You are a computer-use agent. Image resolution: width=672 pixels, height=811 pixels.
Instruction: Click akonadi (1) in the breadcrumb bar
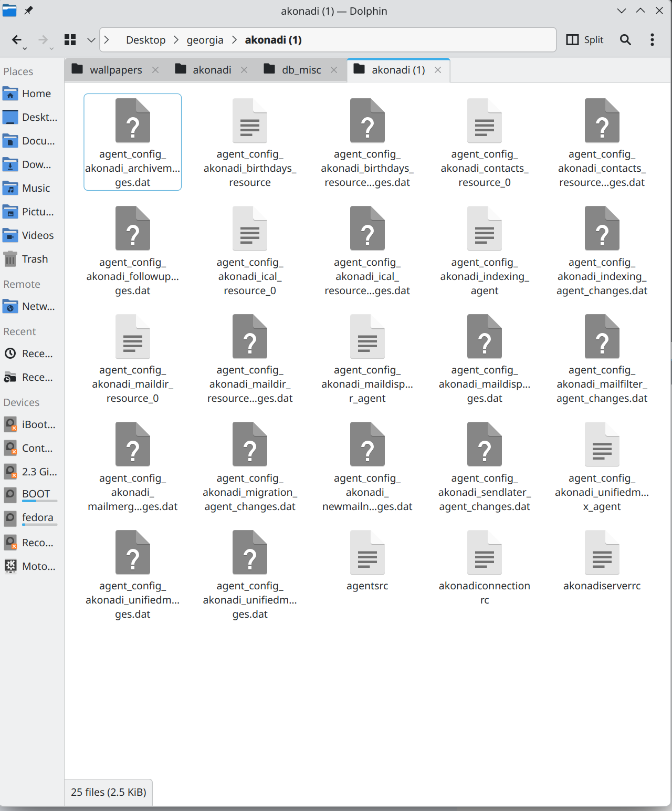click(274, 40)
